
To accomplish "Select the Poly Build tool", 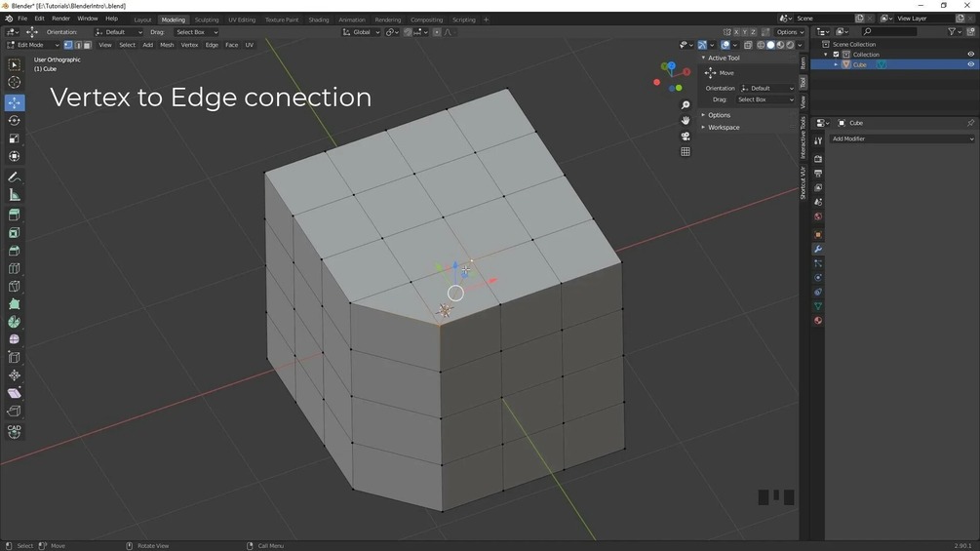I will (x=15, y=304).
